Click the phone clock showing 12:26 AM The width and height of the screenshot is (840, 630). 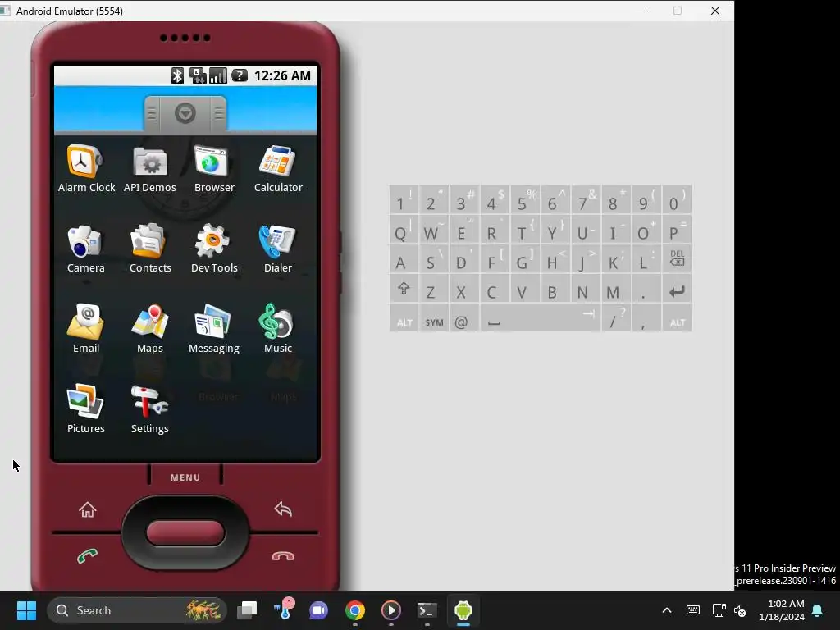pyautogui.click(x=282, y=75)
